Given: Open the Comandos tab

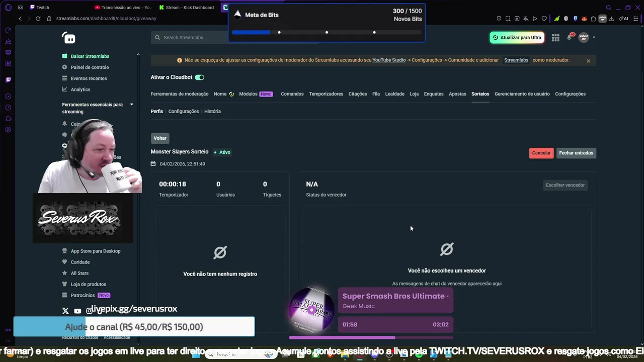Looking at the screenshot, I should 292,94.
